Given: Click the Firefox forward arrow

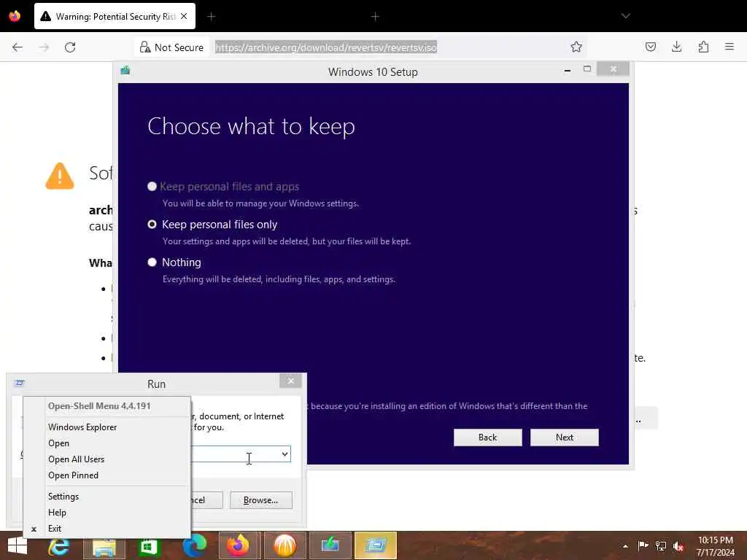Looking at the screenshot, I should coord(44,47).
